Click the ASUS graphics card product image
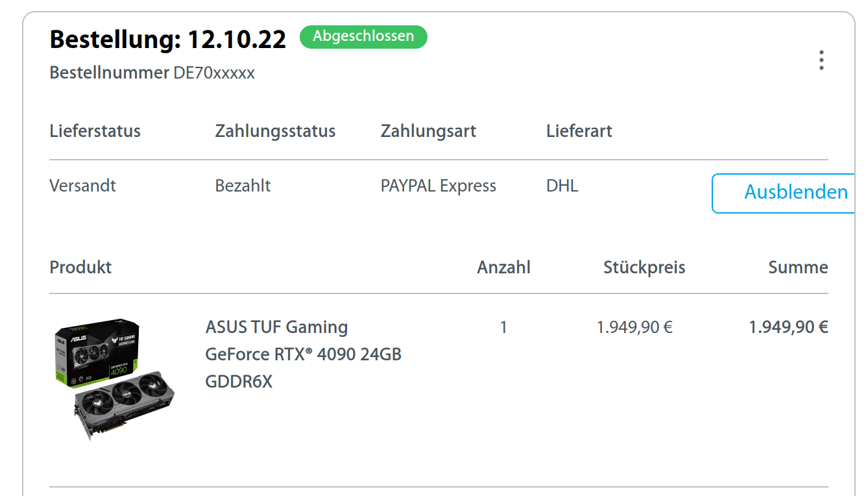 pyautogui.click(x=113, y=378)
